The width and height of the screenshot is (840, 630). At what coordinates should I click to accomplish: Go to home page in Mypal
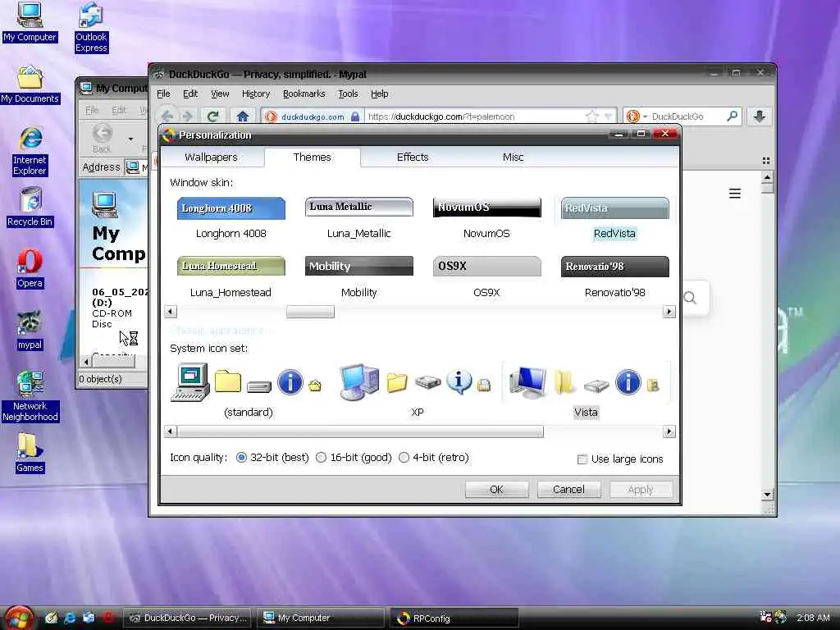243,116
